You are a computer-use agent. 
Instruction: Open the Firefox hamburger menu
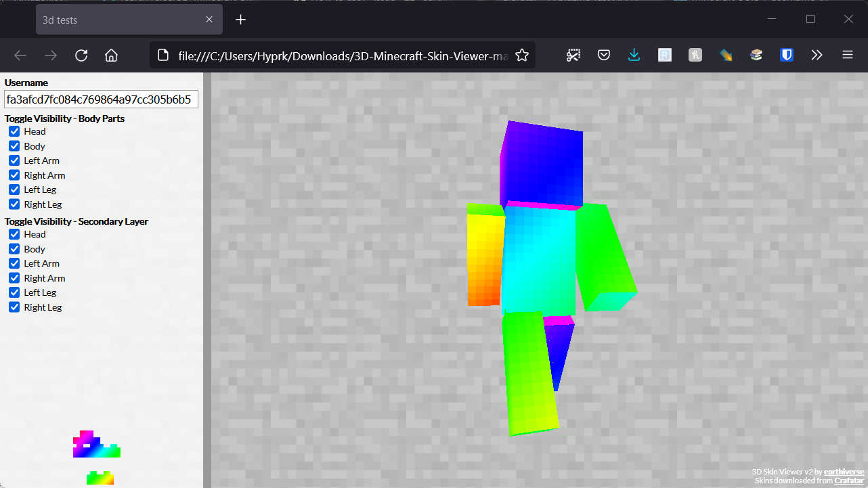click(x=847, y=55)
